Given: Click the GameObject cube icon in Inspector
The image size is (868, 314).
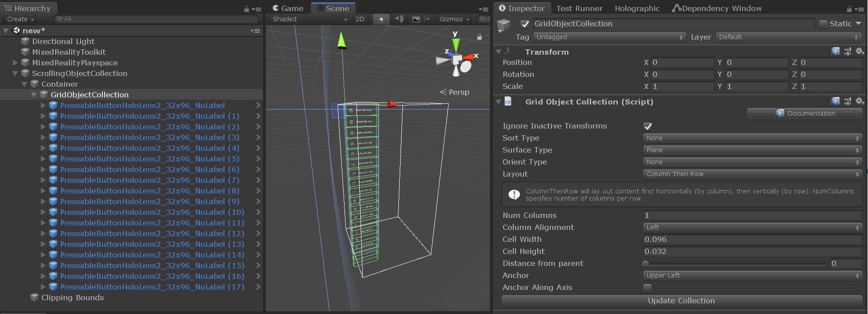Looking at the screenshot, I should (x=503, y=25).
